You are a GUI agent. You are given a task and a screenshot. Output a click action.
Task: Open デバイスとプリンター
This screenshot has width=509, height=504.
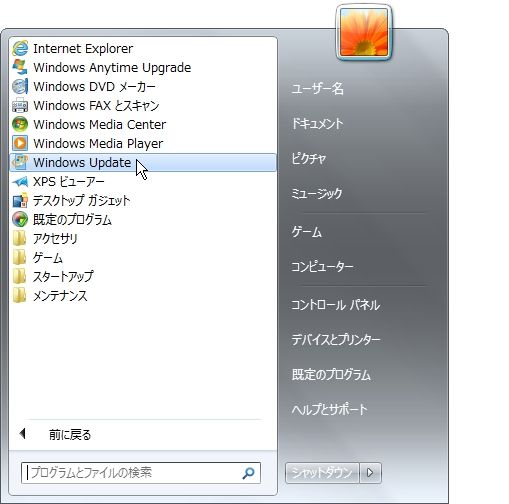pos(336,340)
